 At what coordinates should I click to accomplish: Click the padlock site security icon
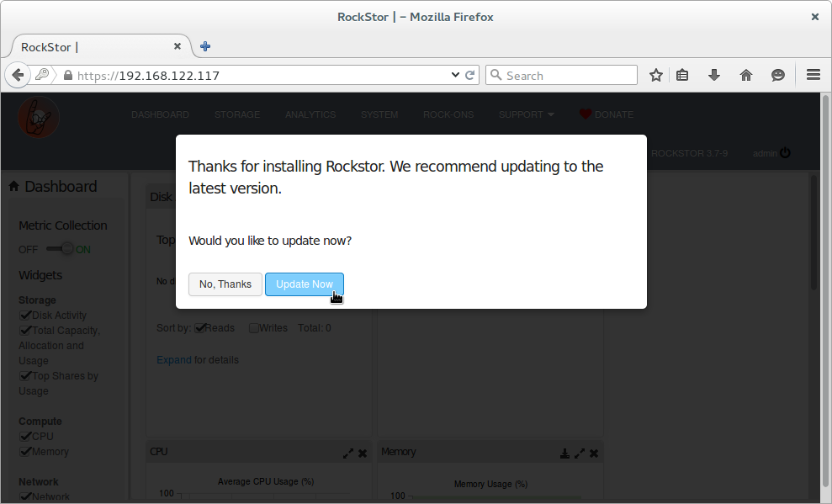pos(68,76)
